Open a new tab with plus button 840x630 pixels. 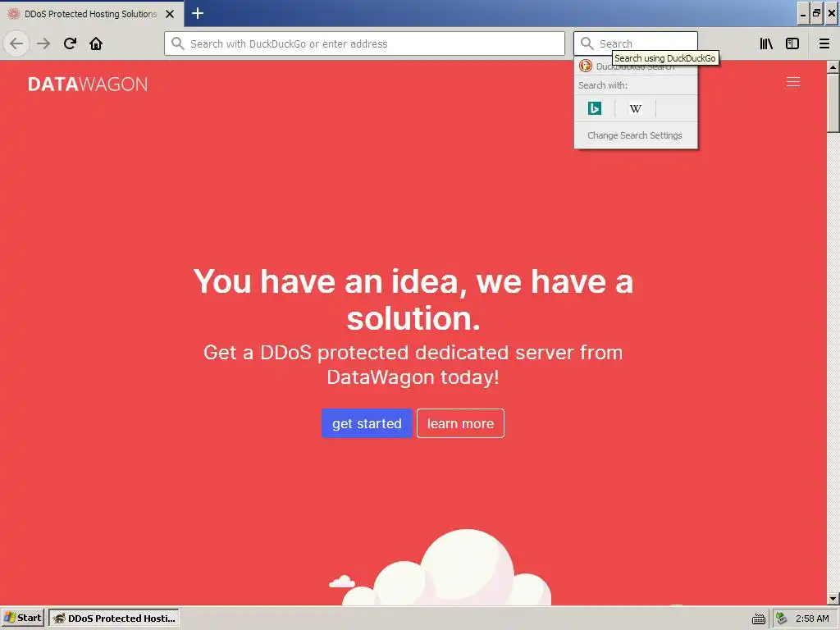[x=198, y=13]
